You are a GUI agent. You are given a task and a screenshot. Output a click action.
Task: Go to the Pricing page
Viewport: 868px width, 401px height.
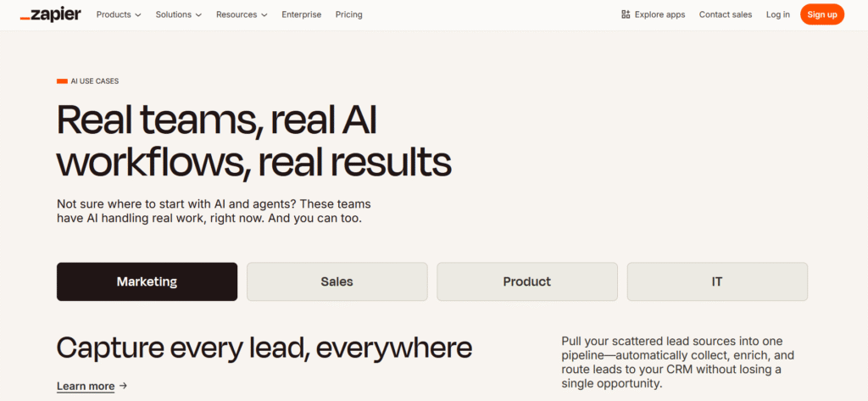(x=348, y=14)
